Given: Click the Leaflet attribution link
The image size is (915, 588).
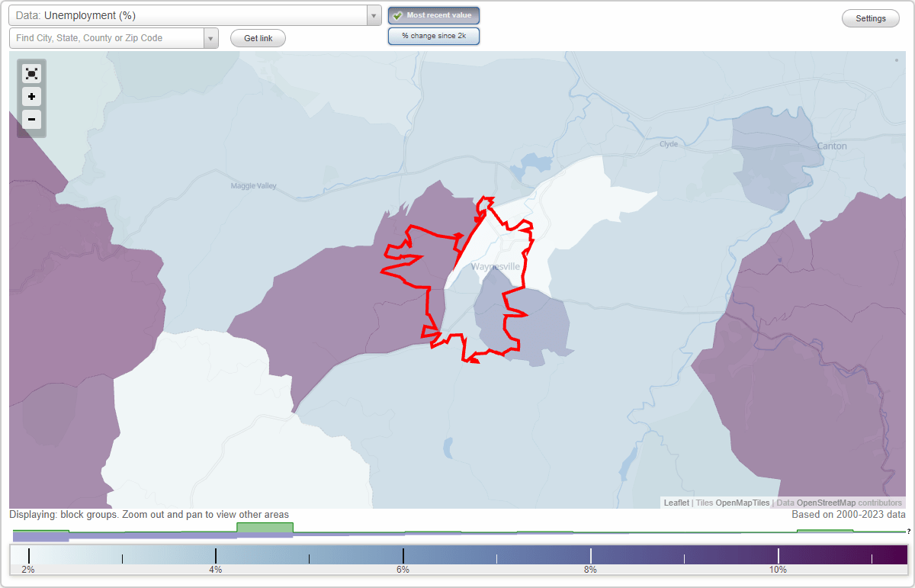Looking at the screenshot, I should (x=676, y=503).
